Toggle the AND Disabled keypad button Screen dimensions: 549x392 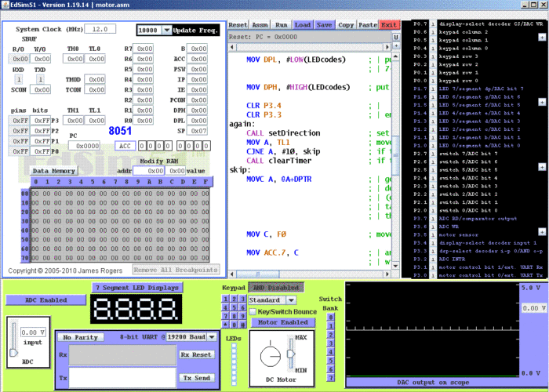(x=276, y=288)
